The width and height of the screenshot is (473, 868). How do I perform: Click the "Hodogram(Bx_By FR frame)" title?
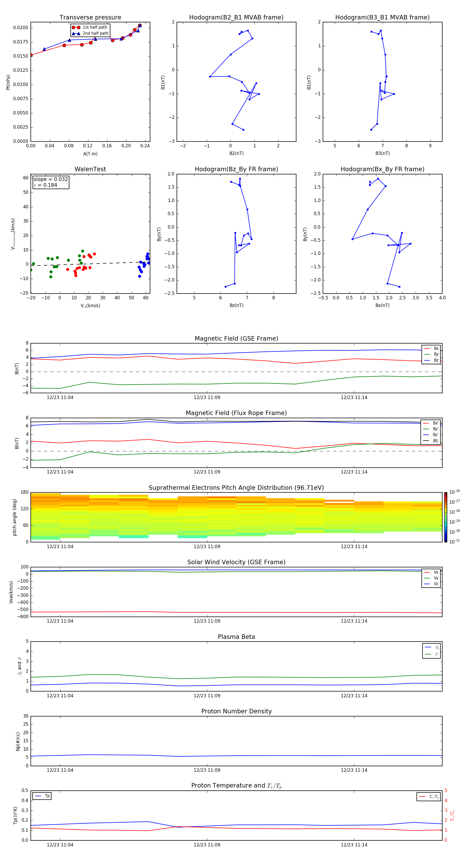[382, 169]
